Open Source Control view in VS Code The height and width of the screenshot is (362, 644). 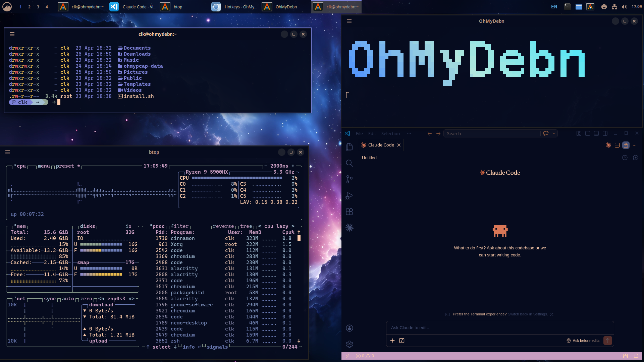pos(349,179)
